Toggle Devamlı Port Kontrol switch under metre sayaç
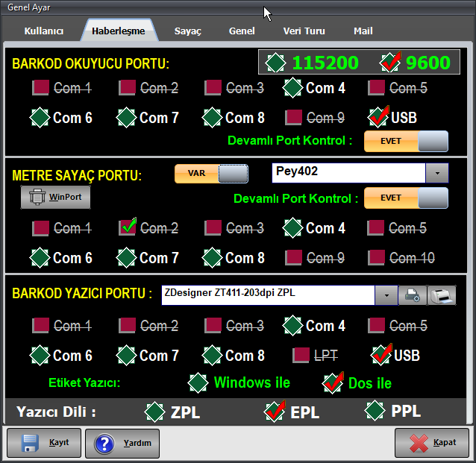 [x=406, y=198]
